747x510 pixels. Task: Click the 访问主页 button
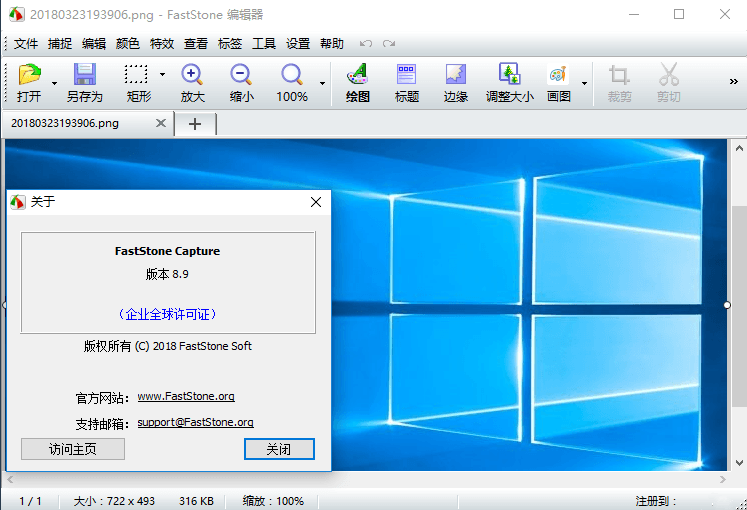click(73, 449)
